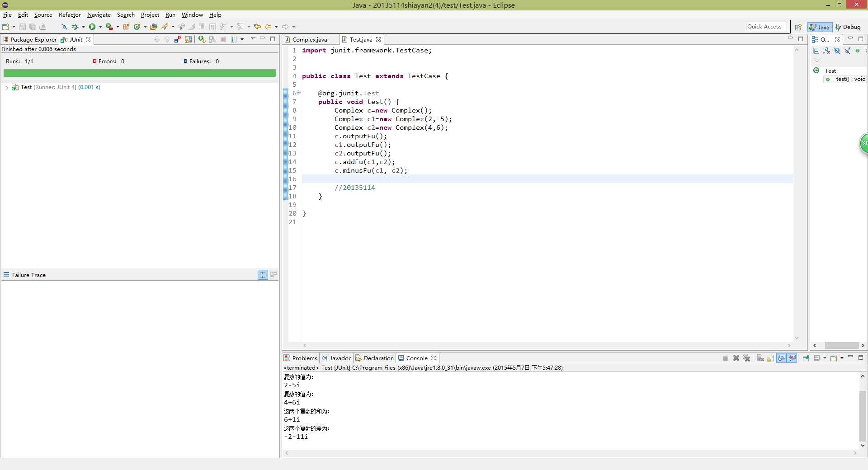The width and height of the screenshot is (868, 470).
Task: Toggle Show Console When Standard Out Changes
Action: click(x=782, y=358)
